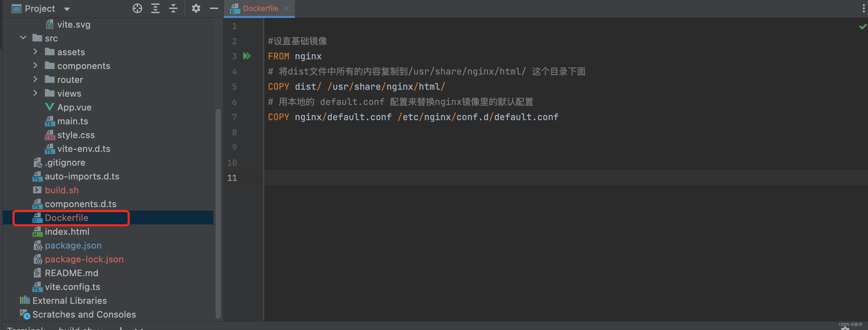
Task: Click the nginx image name on line 3
Action: click(308, 56)
